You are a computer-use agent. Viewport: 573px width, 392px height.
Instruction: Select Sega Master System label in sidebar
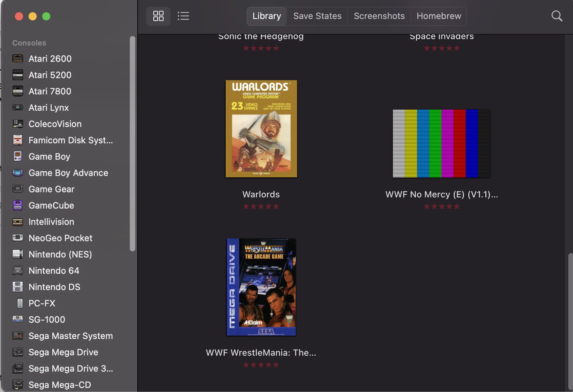click(x=71, y=336)
